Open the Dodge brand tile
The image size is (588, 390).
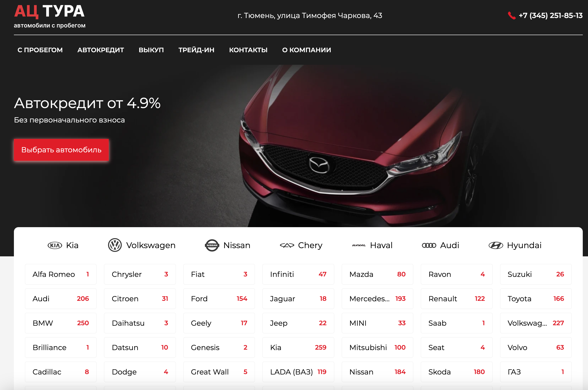140,372
